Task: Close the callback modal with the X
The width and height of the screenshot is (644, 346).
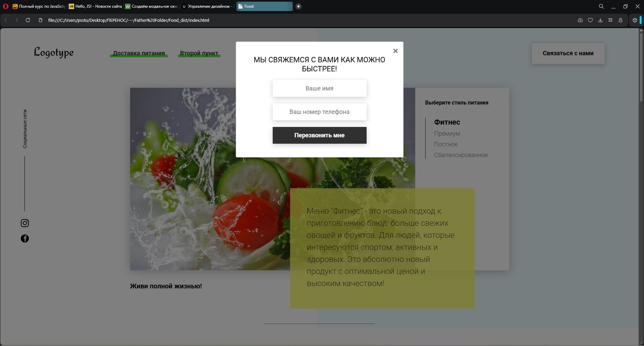Action: [395, 51]
